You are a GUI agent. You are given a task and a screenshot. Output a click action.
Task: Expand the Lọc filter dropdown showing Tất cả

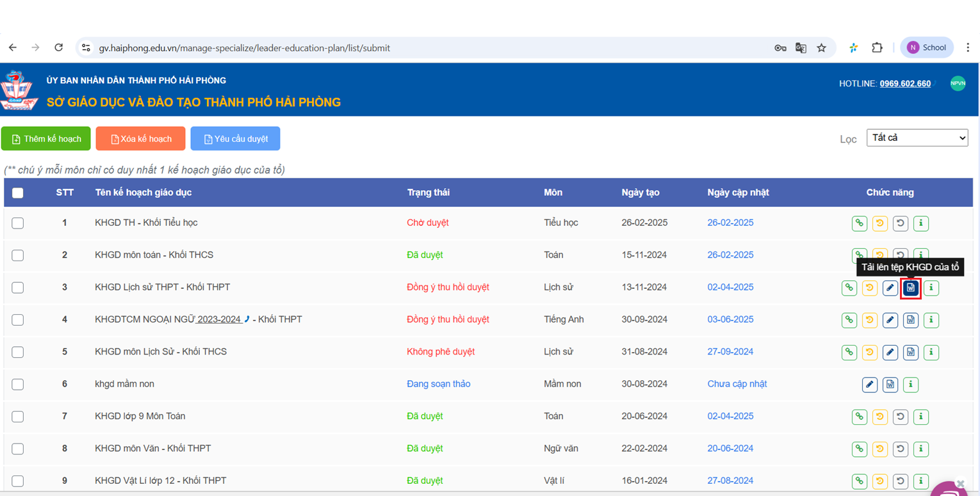pos(917,138)
